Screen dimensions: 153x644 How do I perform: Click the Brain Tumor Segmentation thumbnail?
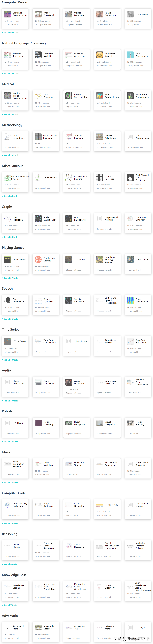click(x=130, y=96)
